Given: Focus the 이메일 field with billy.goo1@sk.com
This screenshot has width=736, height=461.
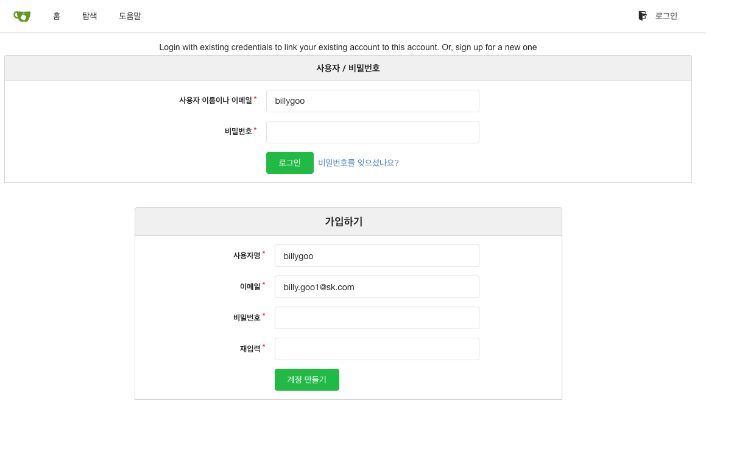Looking at the screenshot, I should click(x=377, y=287).
